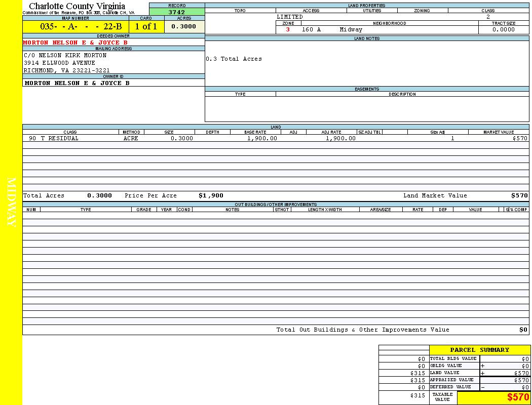
Task: Click the base rate 1,900.00 cell
Action: click(x=262, y=138)
